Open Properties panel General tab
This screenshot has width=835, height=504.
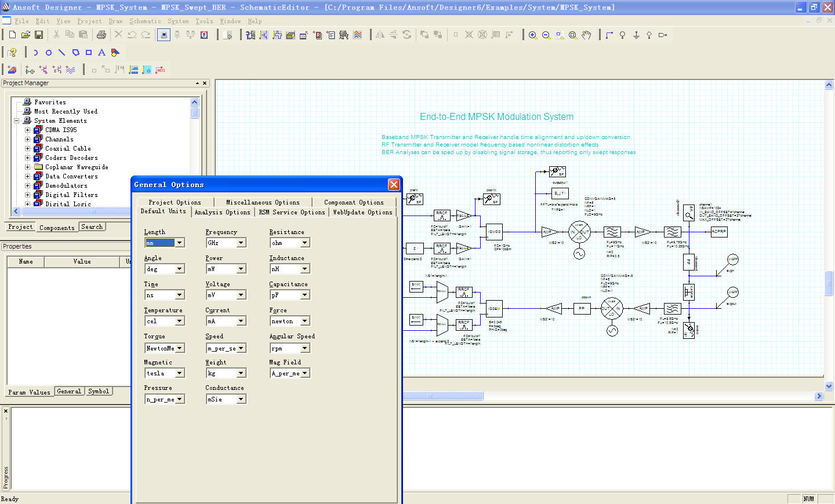tap(69, 392)
